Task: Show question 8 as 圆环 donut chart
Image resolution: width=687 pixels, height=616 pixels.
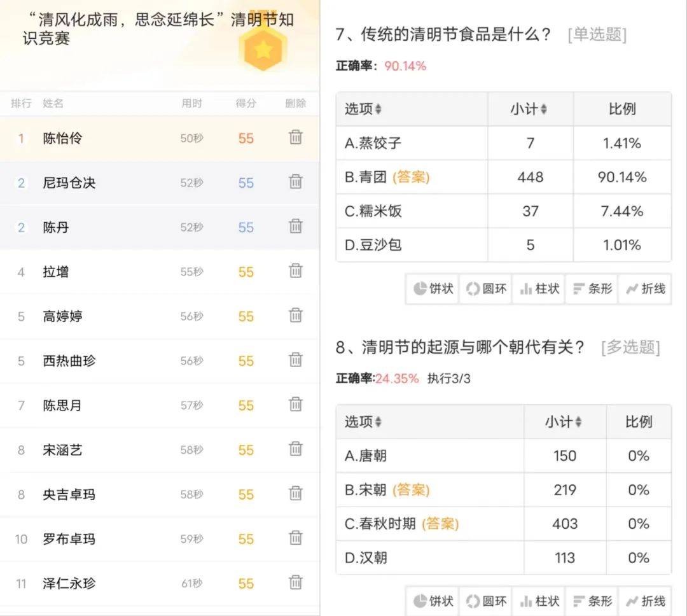Action: point(486,601)
